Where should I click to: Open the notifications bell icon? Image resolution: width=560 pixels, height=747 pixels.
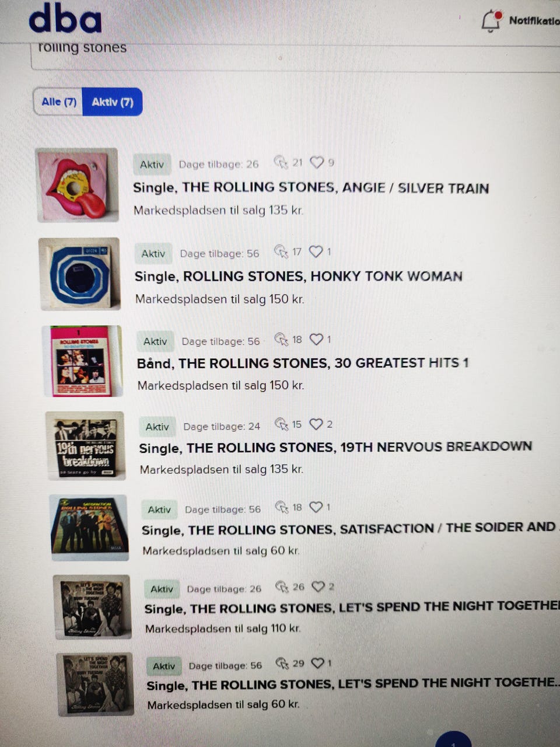[491, 20]
